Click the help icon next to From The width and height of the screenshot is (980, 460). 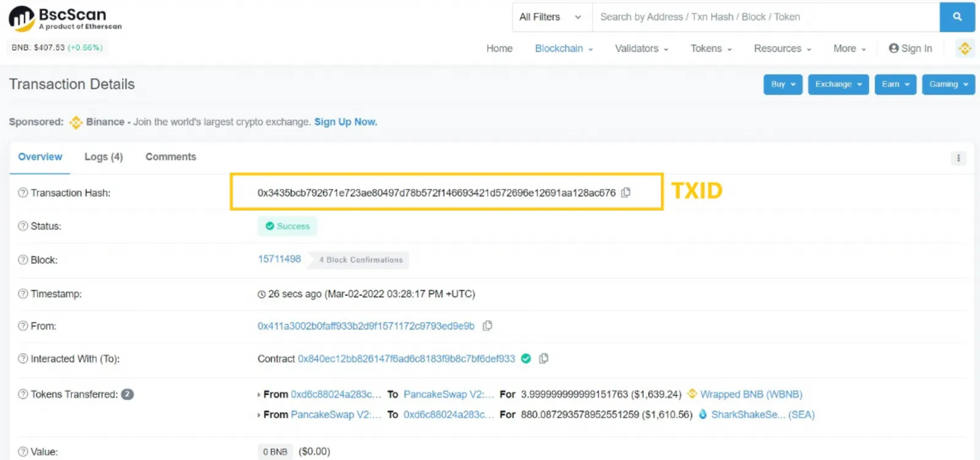pos(23,326)
